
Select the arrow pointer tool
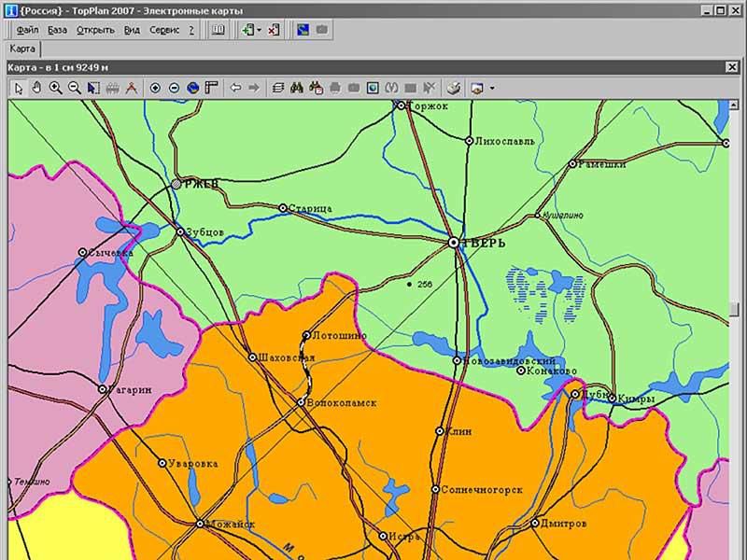18,88
